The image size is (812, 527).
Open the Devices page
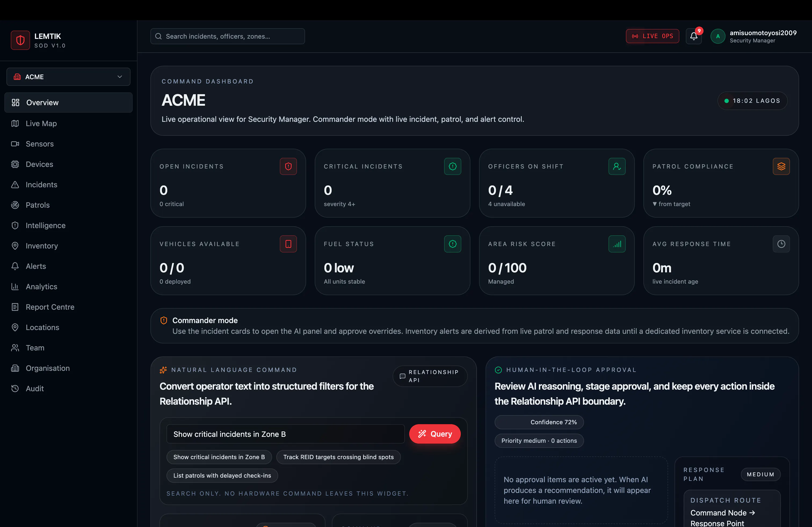(x=68, y=164)
